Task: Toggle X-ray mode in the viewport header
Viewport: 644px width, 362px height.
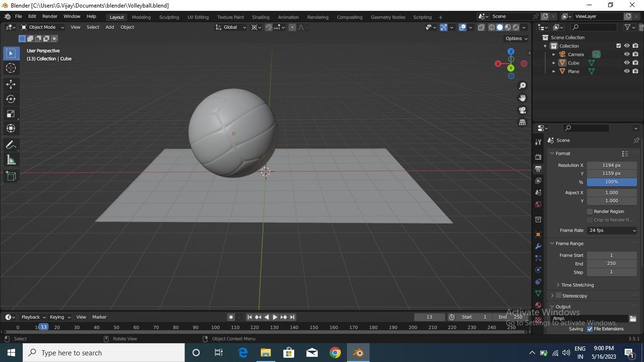Action: coord(481,27)
